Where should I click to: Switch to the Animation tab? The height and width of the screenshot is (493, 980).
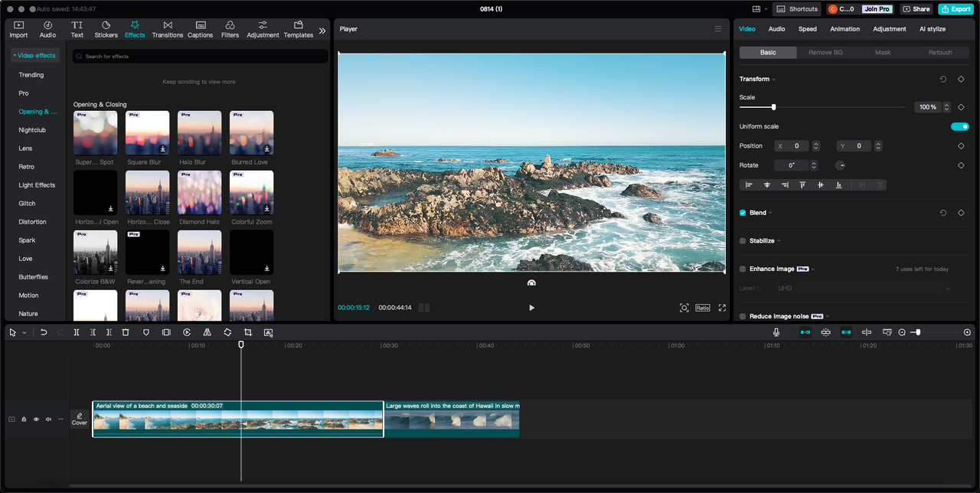[x=844, y=29]
